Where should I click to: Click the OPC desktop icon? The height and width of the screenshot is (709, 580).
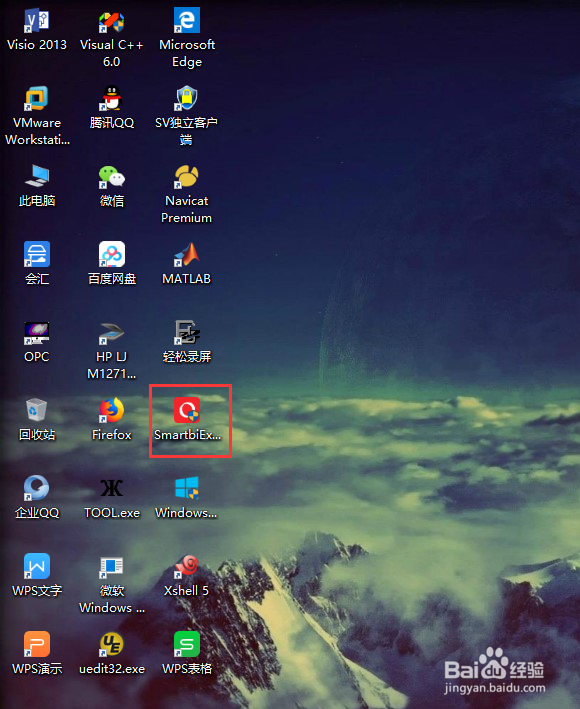pos(37,333)
